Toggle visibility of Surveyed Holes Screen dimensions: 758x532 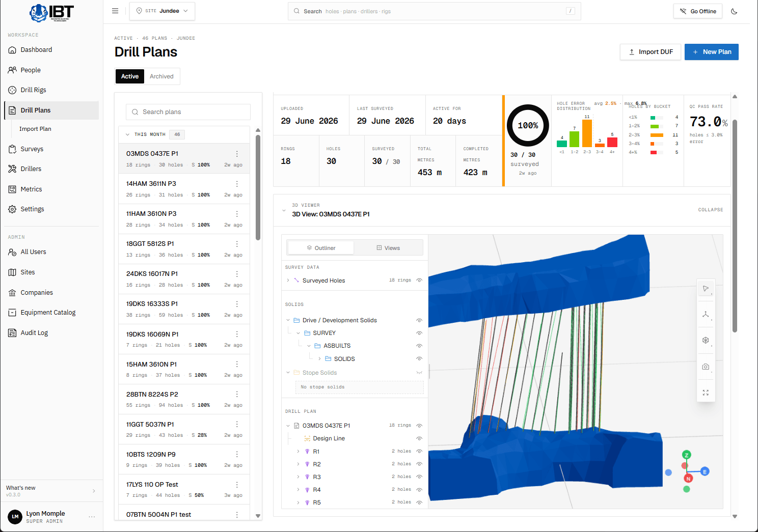tap(419, 281)
